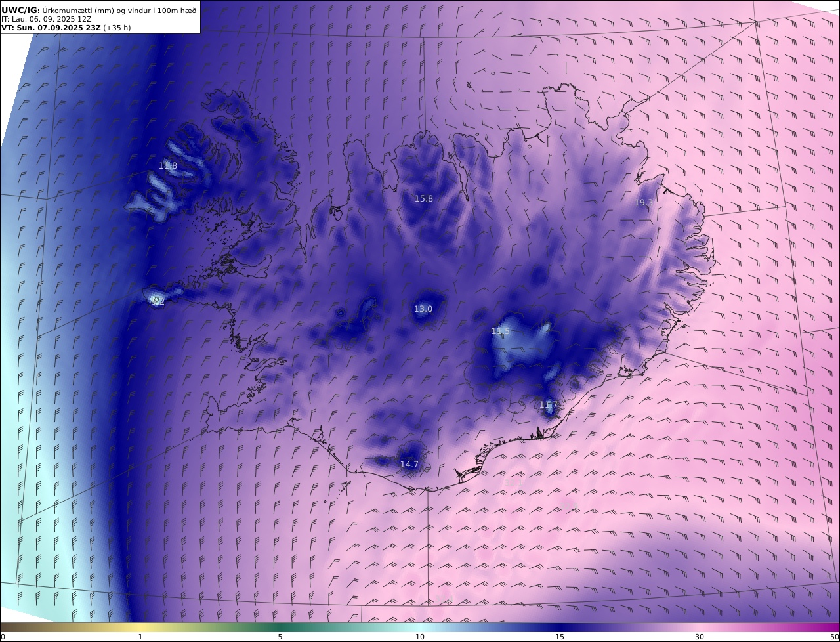Click the 13.0 precipitation value label
Viewport: 840px width, 642px height.
(x=423, y=309)
